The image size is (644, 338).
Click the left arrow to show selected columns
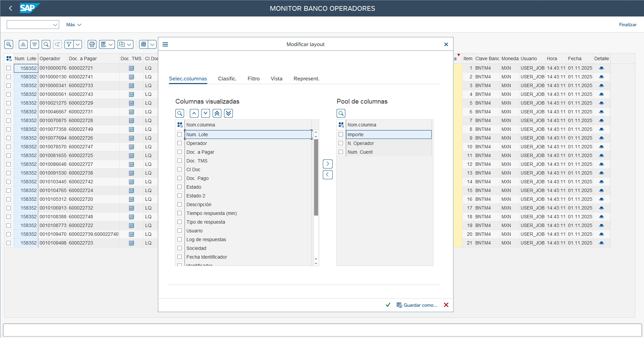pos(328,175)
